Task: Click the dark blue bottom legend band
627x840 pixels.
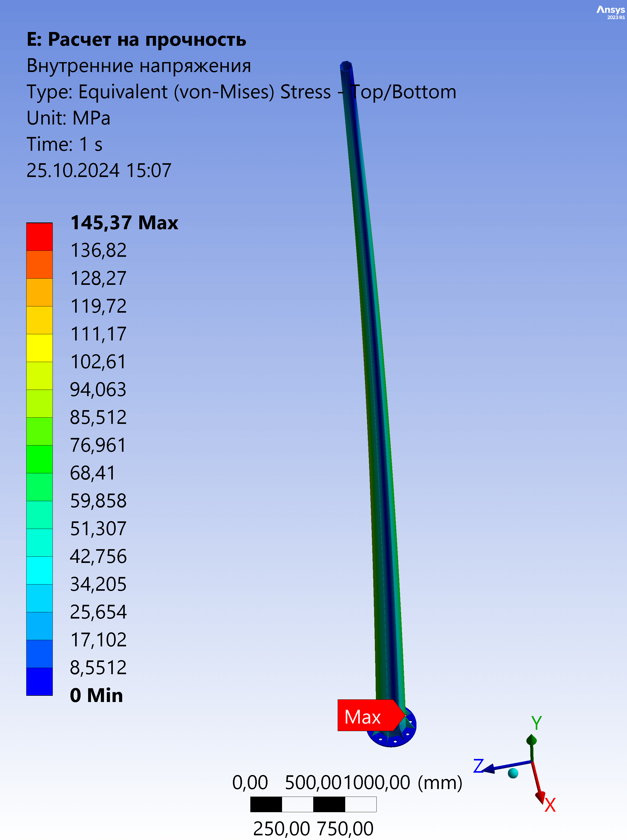Action: 39,681
